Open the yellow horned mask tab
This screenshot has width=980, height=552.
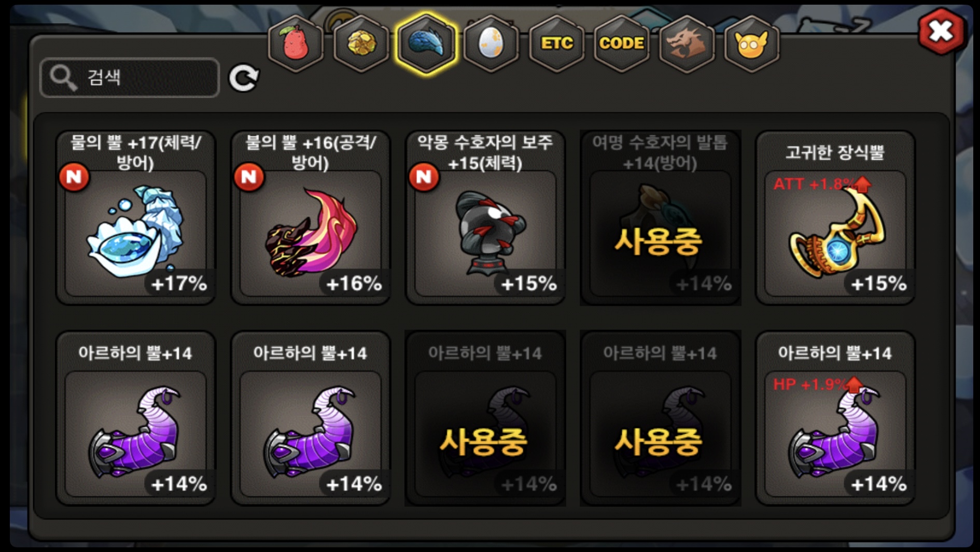[751, 44]
